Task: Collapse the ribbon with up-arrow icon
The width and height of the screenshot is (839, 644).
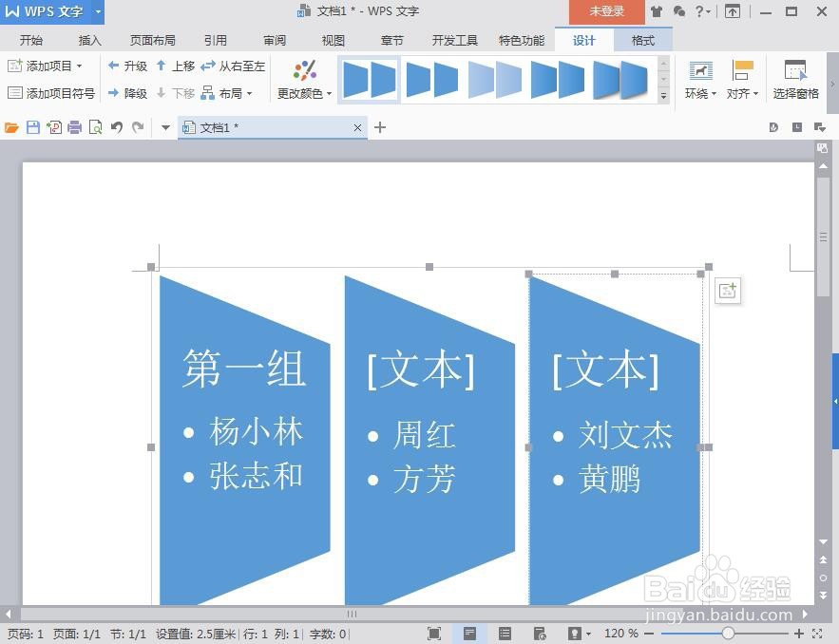Action: pyautogui.click(x=733, y=11)
